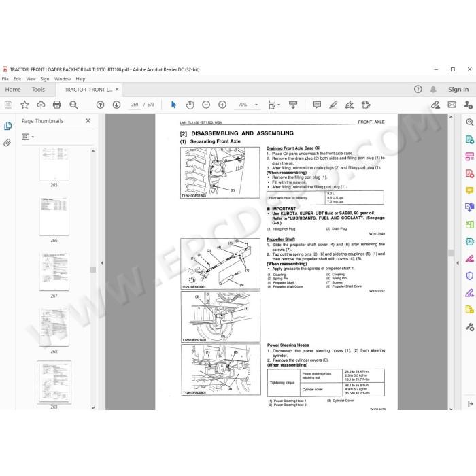
Task: Select page 266 thumbnail
Action: [54, 216]
